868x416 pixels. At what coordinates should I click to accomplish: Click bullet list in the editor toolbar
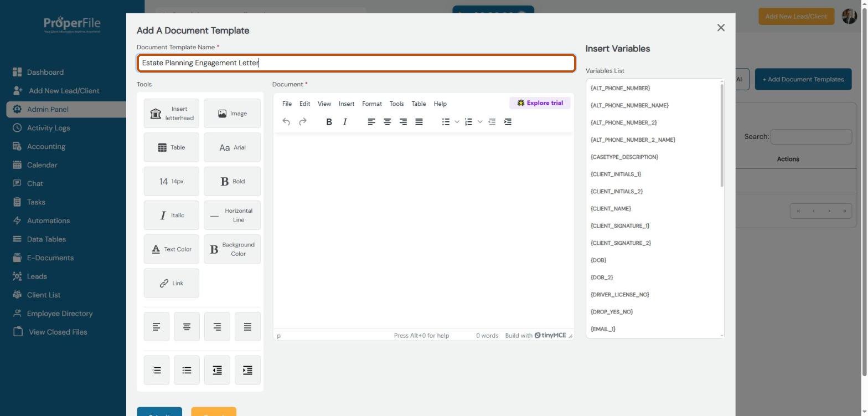[446, 122]
